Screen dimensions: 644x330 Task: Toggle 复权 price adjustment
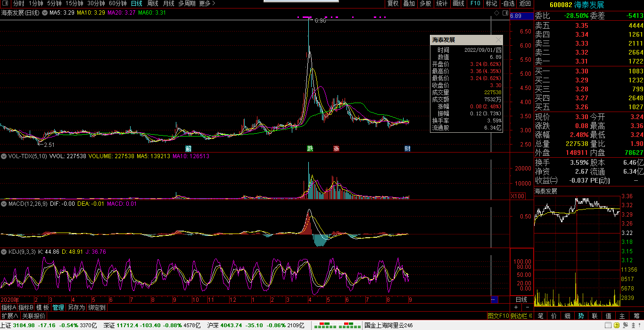pos(393,3)
